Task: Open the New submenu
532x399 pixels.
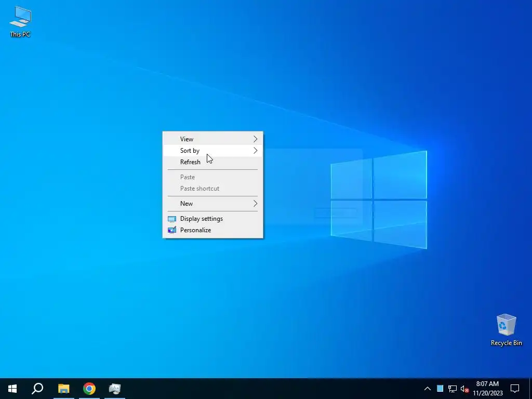Action: click(212, 204)
